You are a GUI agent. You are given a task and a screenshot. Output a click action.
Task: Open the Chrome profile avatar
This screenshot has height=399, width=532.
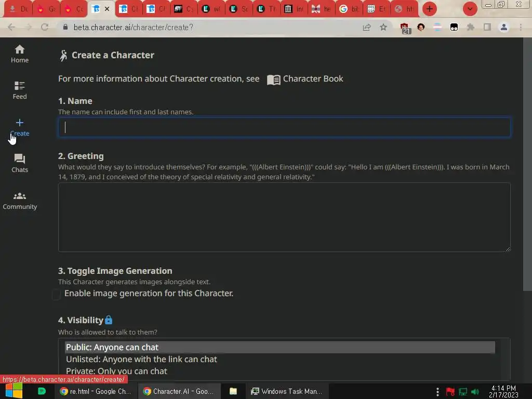click(504, 27)
